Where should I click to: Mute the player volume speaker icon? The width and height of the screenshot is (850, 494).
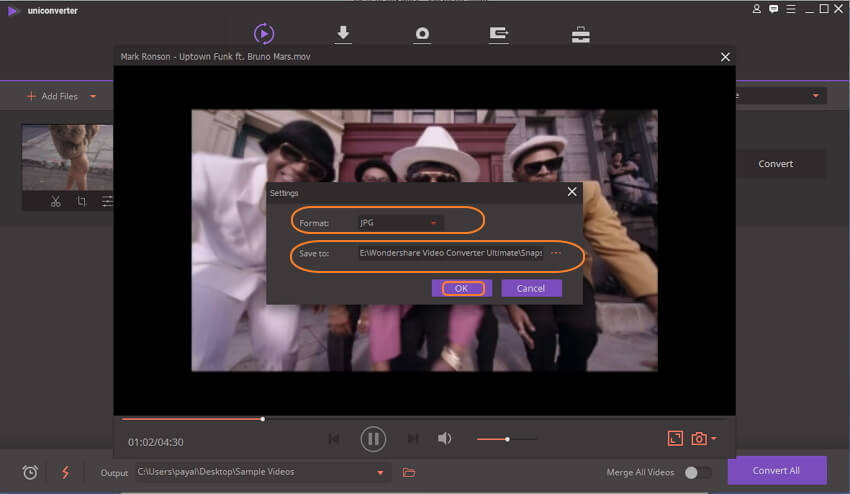click(445, 439)
